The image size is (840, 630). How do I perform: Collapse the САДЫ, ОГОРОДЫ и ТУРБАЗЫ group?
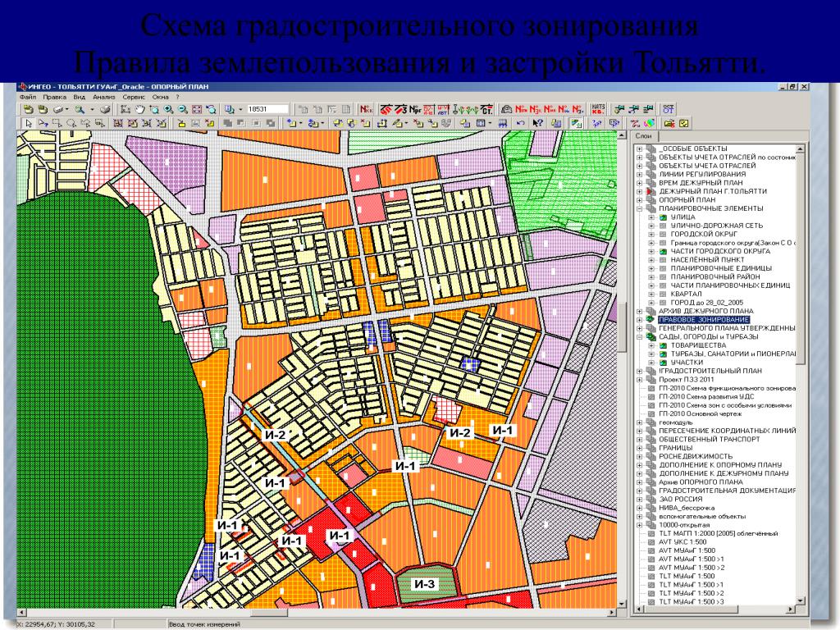[640, 337]
